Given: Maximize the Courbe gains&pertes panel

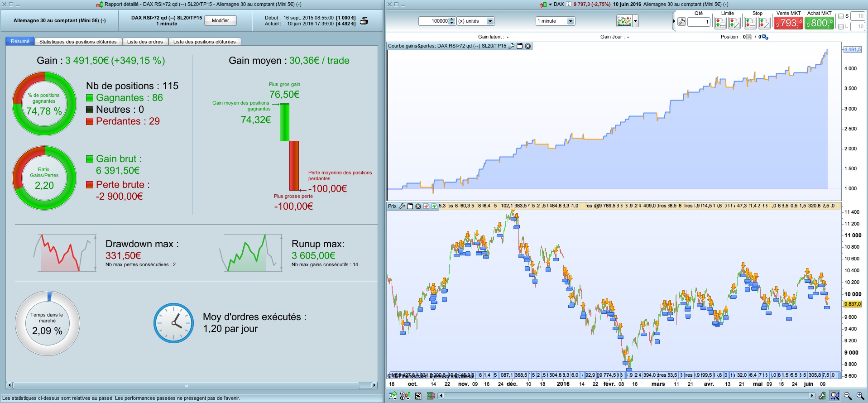Looking at the screenshot, I should 520,46.
